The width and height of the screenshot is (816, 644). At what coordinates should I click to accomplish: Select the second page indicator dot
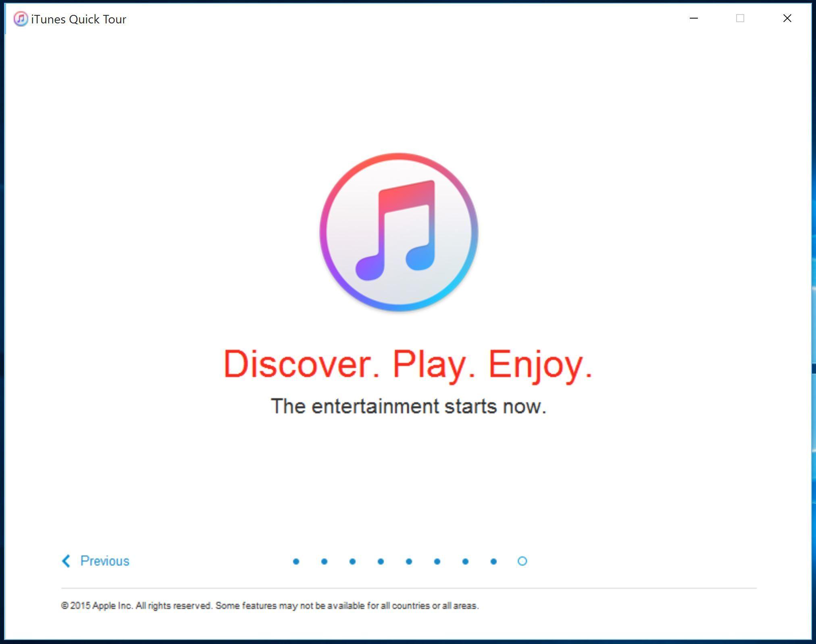(x=324, y=561)
